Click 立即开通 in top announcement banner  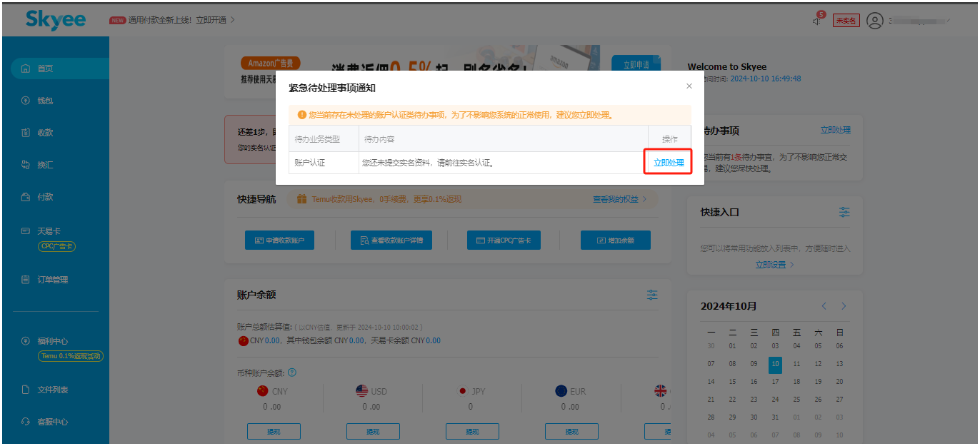(211, 20)
